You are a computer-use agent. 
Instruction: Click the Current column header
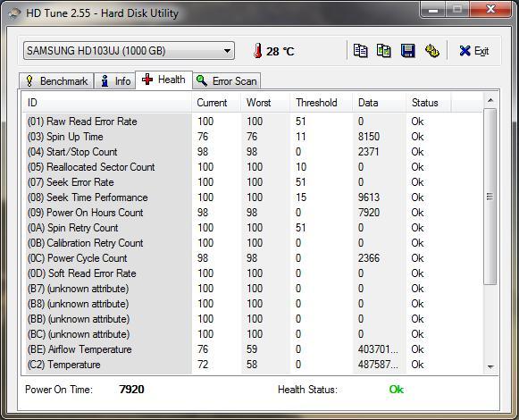[216, 103]
